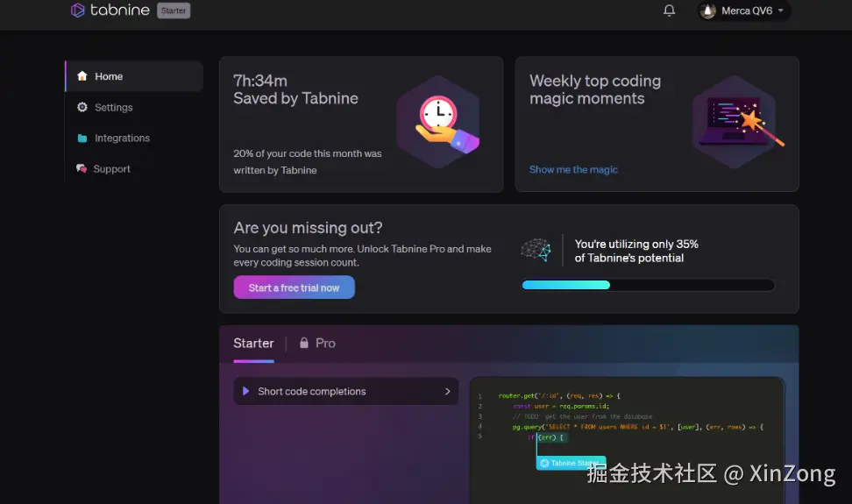The width and height of the screenshot is (852, 504).
Task: Click the Support chat icon
Action: [82, 168]
